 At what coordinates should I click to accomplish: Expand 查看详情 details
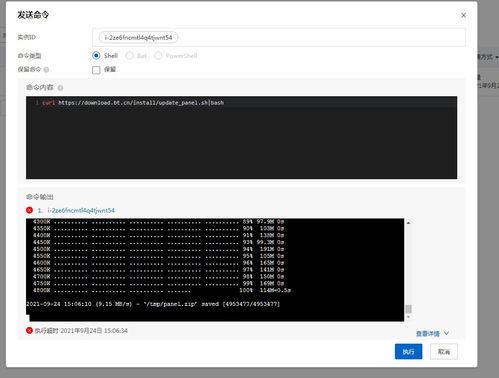tap(432, 333)
